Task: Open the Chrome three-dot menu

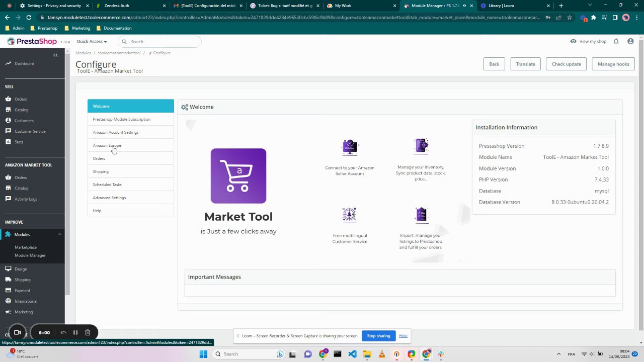Action: point(636,17)
